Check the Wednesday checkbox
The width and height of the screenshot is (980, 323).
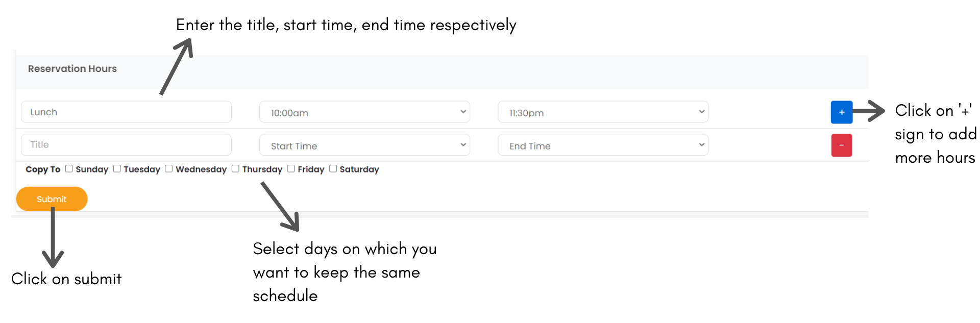pyautogui.click(x=169, y=169)
